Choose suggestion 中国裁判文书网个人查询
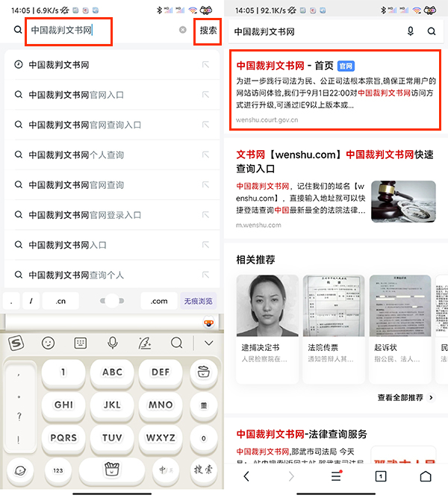This screenshot has height=498, width=448. click(x=112, y=155)
